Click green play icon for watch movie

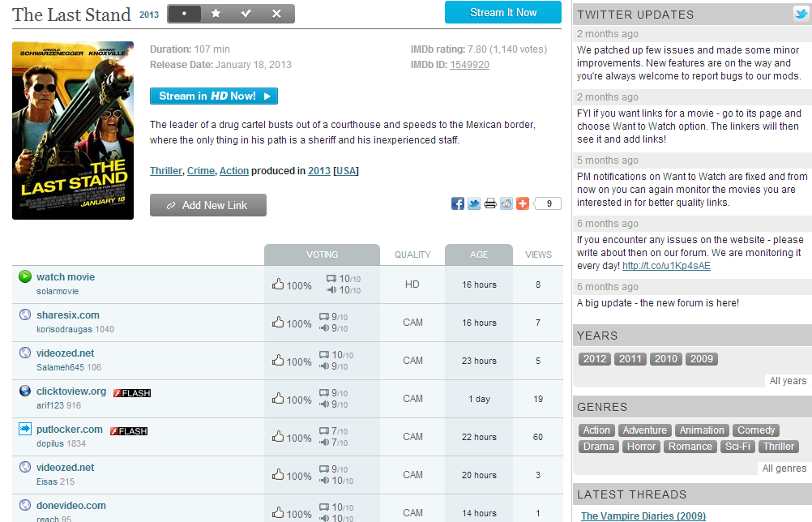click(x=25, y=276)
